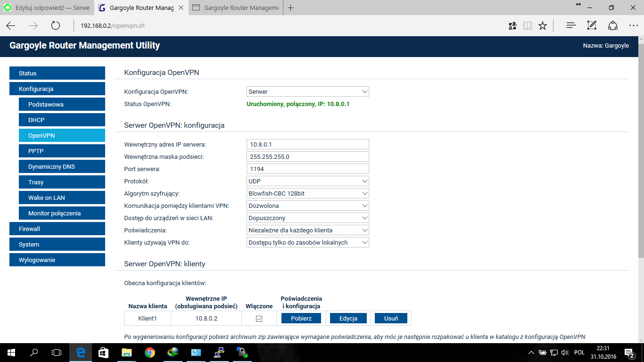The width and height of the screenshot is (644, 362).
Task: Open the Action Center notifications icon
Action: [x=629, y=352]
